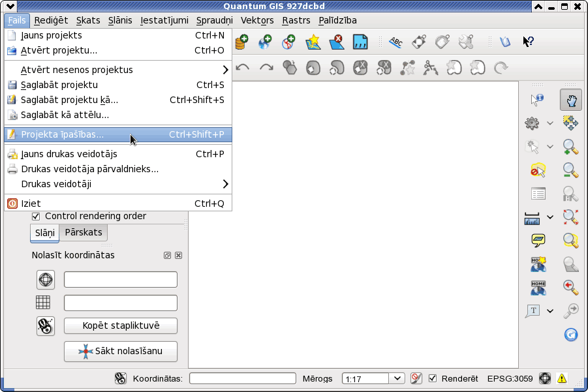Click Rotate Point Symbols icon
Screen dimensions: 588x392
tap(501, 67)
